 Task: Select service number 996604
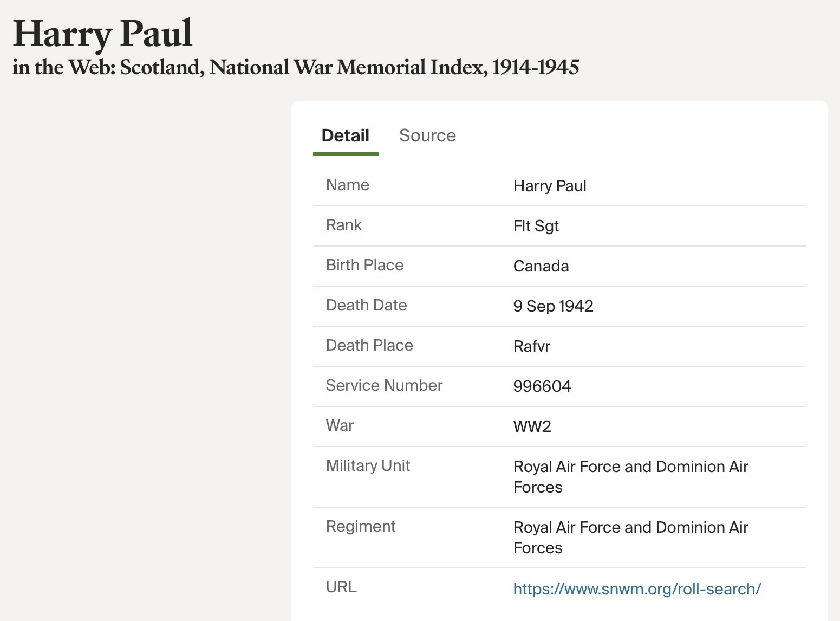click(542, 386)
